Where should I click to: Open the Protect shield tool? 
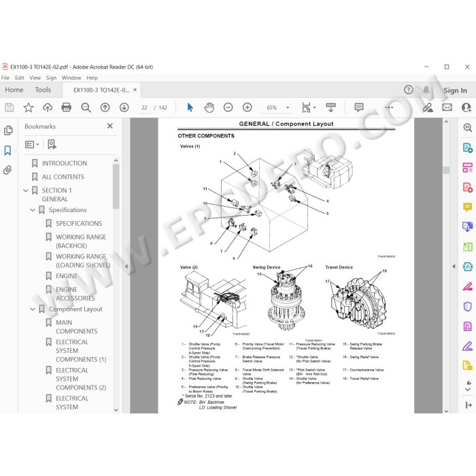[x=468, y=306]
